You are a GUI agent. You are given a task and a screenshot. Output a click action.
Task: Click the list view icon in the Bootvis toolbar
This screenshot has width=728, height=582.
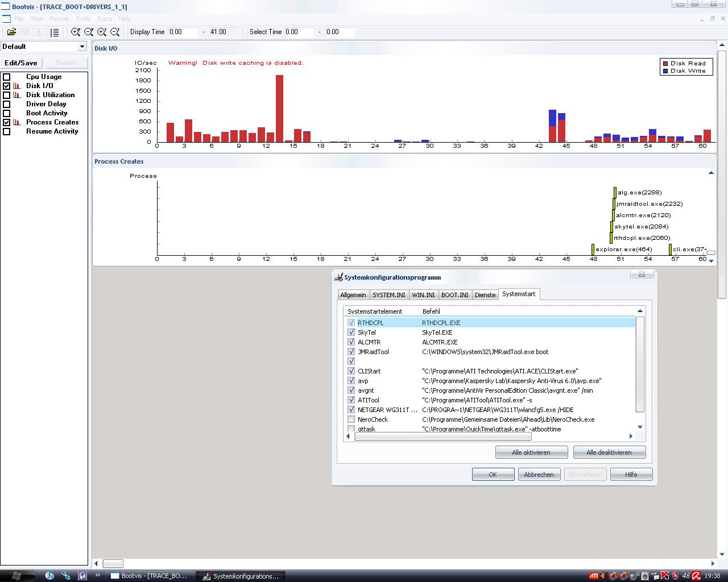coord(55,32)
